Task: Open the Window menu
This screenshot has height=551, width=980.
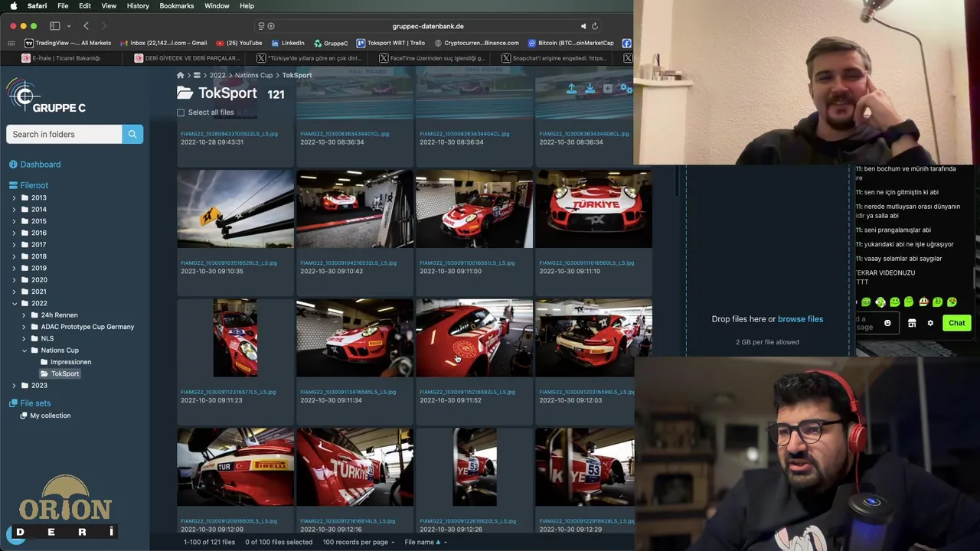Action: pos(217,6)
